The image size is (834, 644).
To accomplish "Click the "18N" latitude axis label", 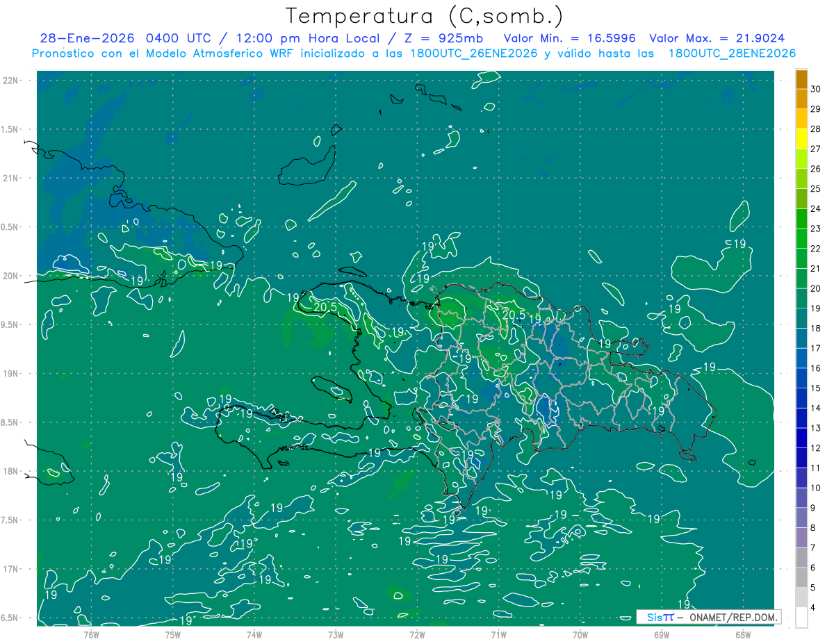I will 11,471.
